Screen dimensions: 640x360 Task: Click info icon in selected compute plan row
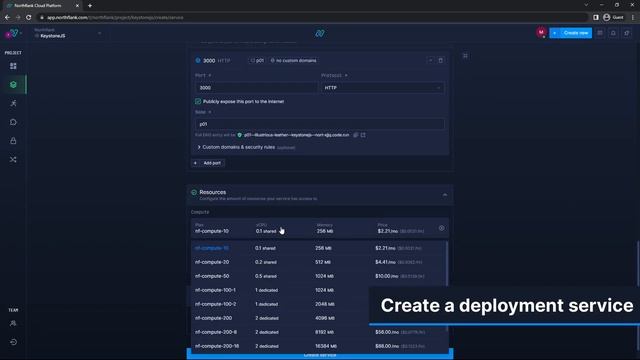pos(441,228)
